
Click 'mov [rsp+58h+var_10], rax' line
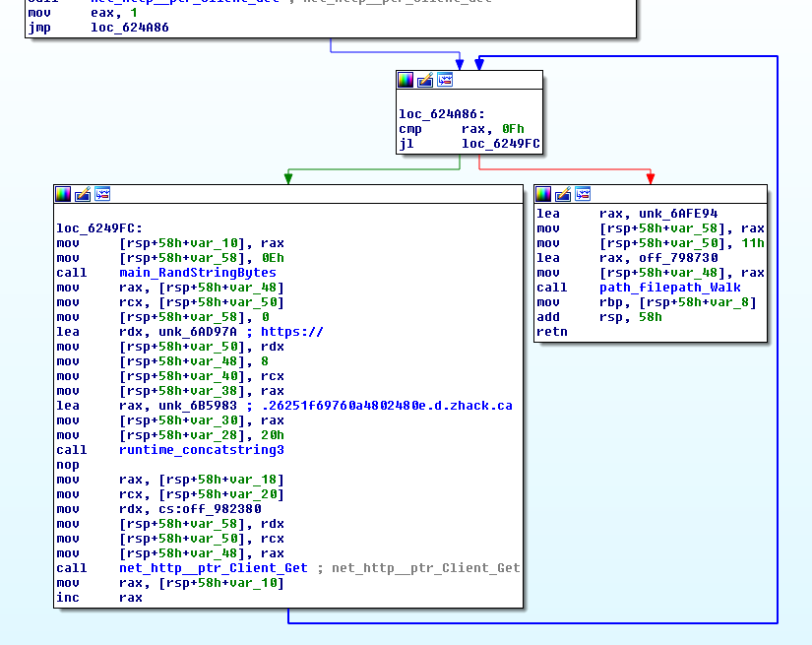pyautogui.click(x=170, y=243)
